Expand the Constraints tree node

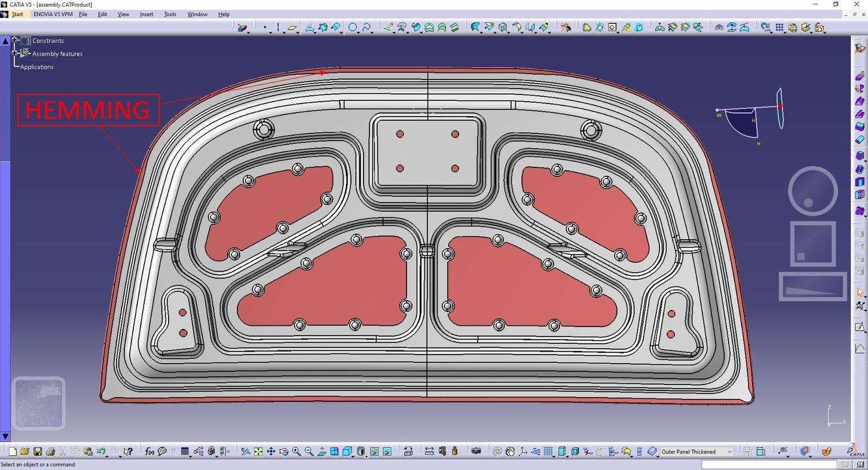tap(15, 40)
